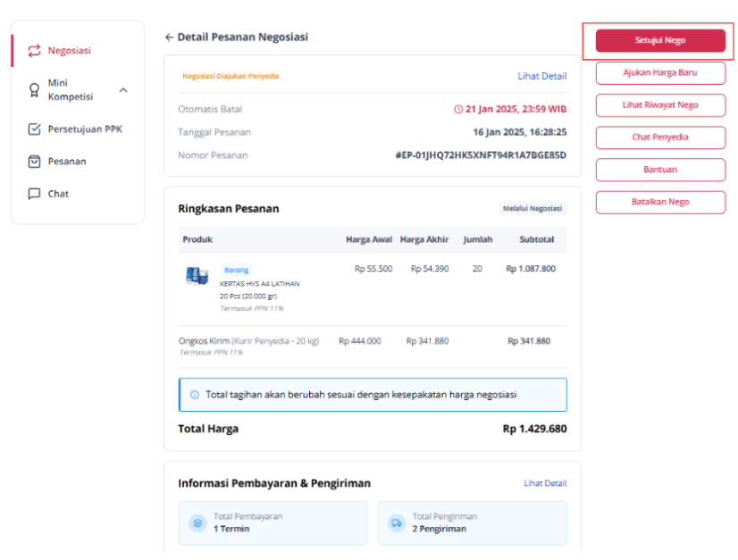
Task: Click the Mini Kompetisi medal icon
Action: (x=34, y=89)
